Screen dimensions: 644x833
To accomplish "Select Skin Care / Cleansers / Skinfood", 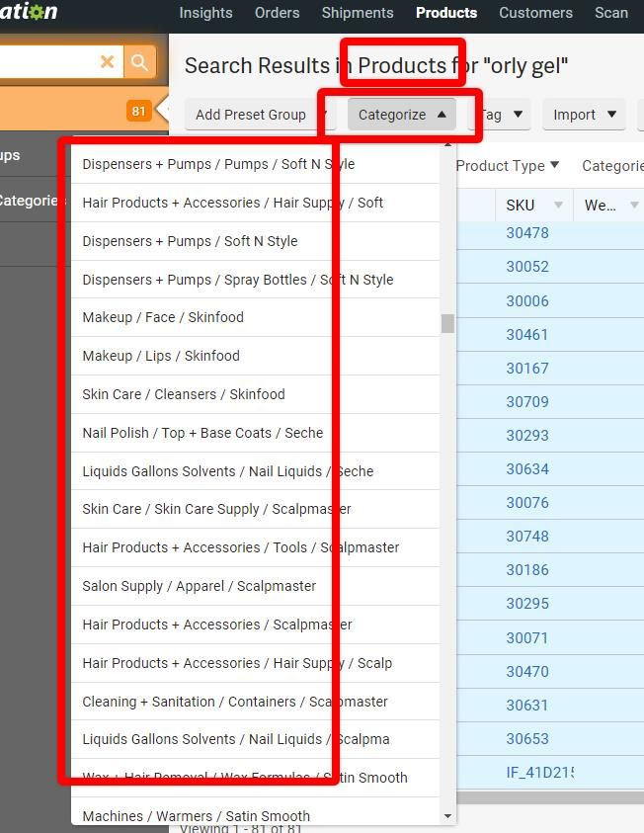I will click(x=184, y=394).
